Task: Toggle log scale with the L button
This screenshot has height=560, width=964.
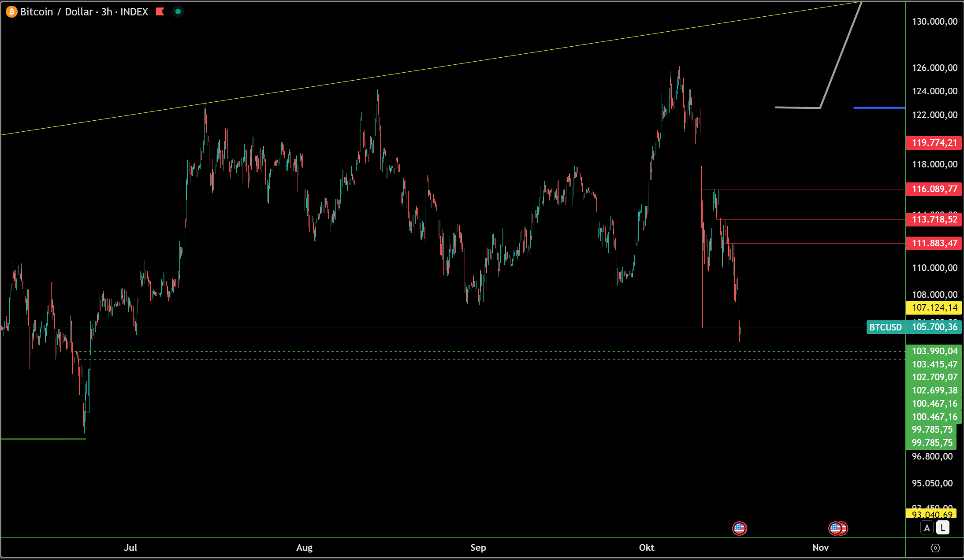Action: [x=943, y=528]
